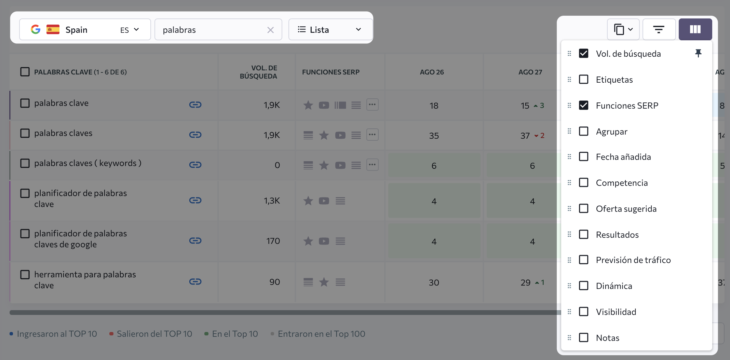The image size is (730, 360).
Task: Select the palabras claves row checkbox
Action: (x=25, y=133)
